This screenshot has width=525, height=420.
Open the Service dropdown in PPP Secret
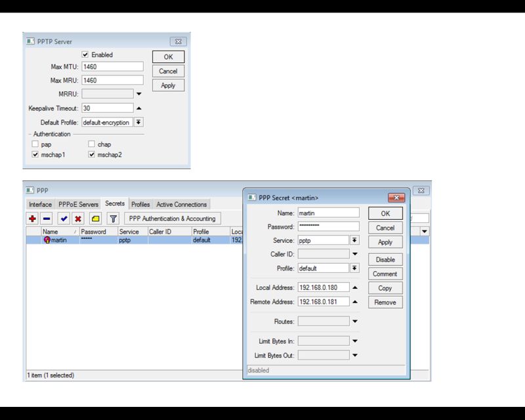[354, 240]
